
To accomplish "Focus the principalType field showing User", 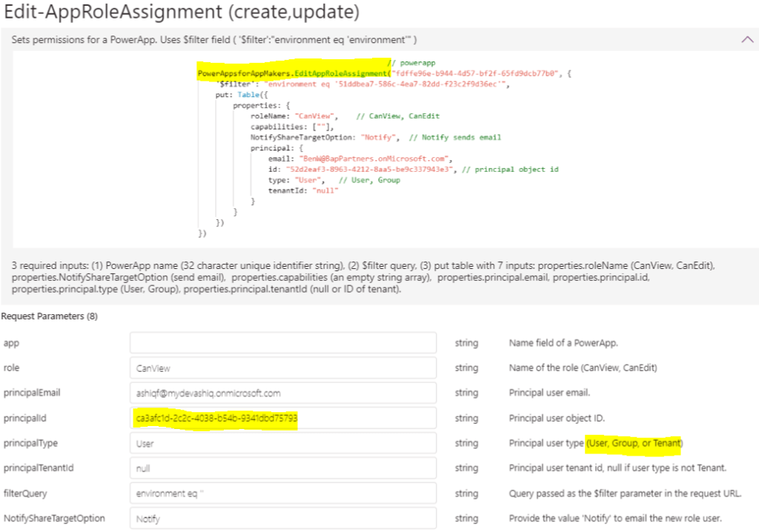I will tap(282, 444).
